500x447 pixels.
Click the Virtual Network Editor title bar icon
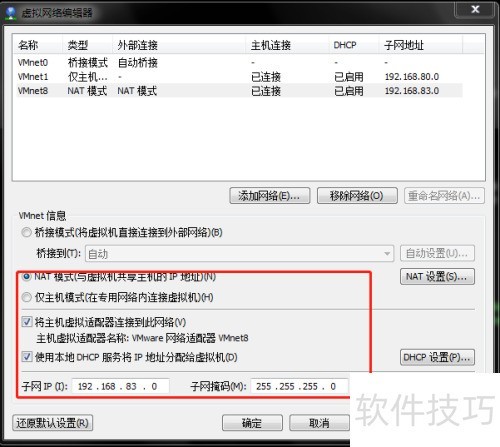pyautogui.click(x=11, y=13)
